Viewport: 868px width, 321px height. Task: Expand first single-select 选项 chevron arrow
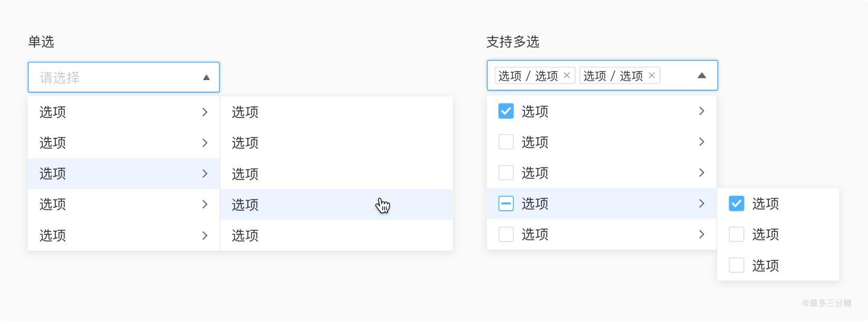pyautogui.click(x=205, y=112)
